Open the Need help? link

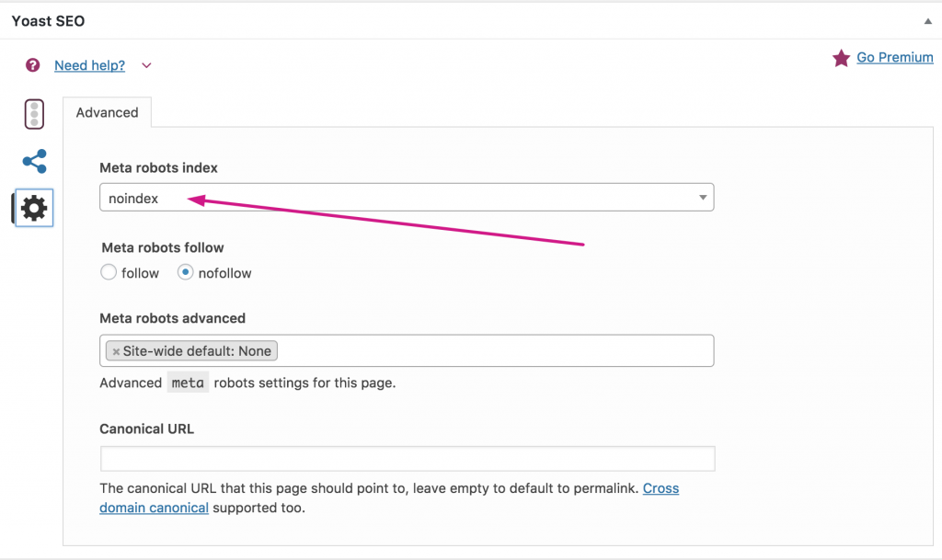(89, 65)
